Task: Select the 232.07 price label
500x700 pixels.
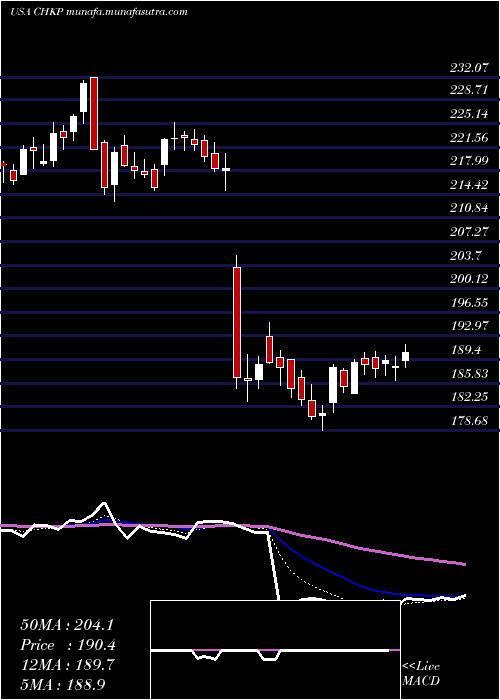Action: coord(469,68)
